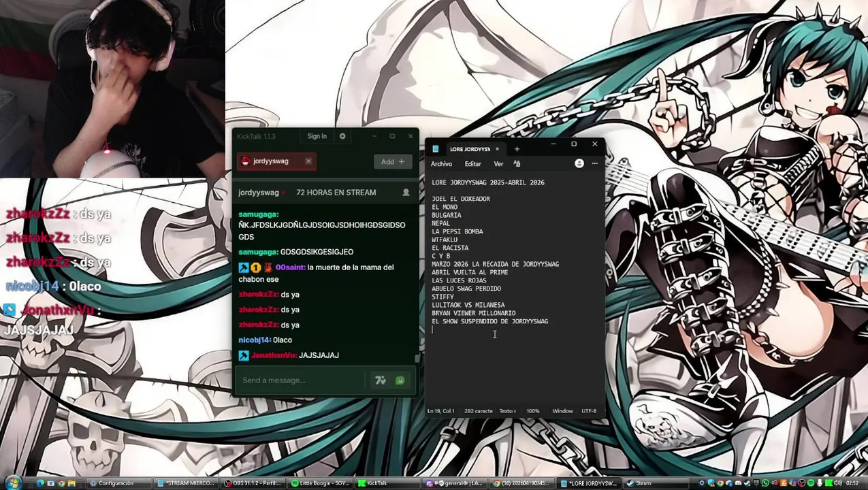
Task: Click the taskbar clock 02:52
Action: [851, 483]
